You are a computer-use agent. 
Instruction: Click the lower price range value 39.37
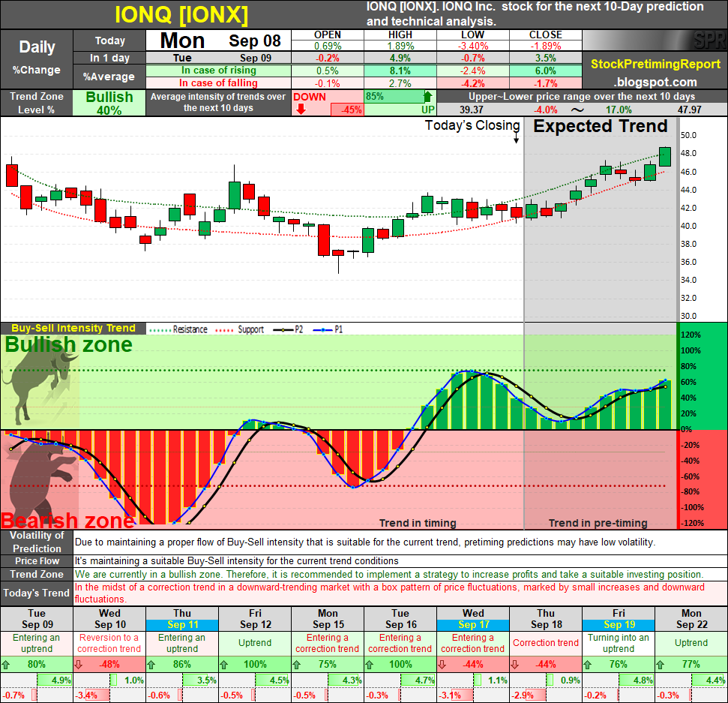472,110
